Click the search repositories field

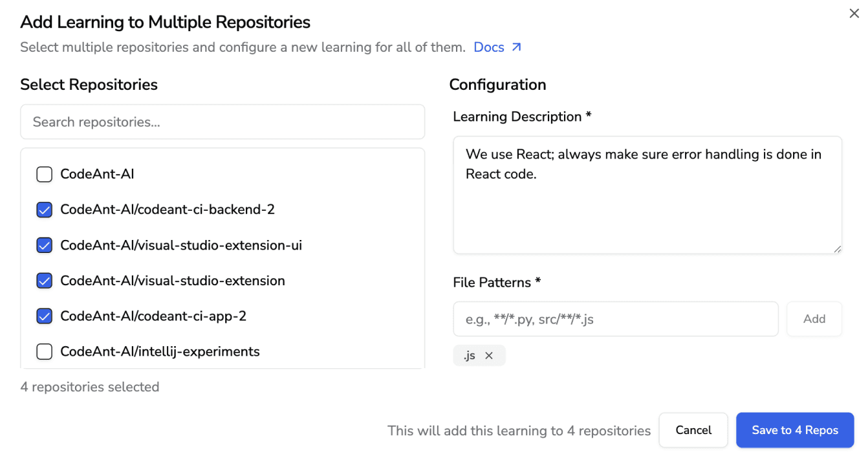[222, 122]
